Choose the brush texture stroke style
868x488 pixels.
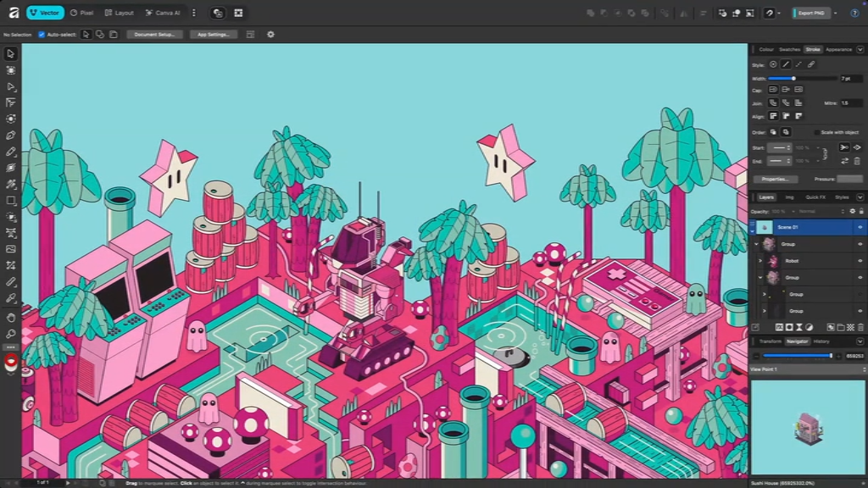click(811, 64)
